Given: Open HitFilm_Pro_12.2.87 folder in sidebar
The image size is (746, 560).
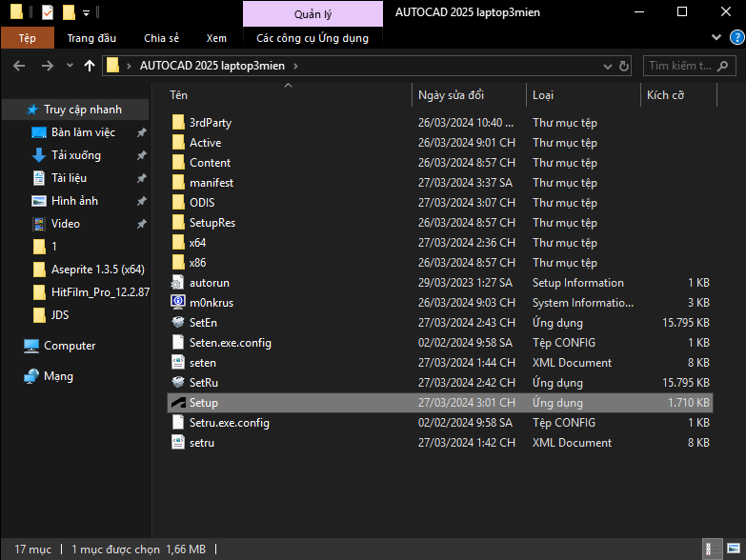Looking at the screenshot, I should (99, 292).
